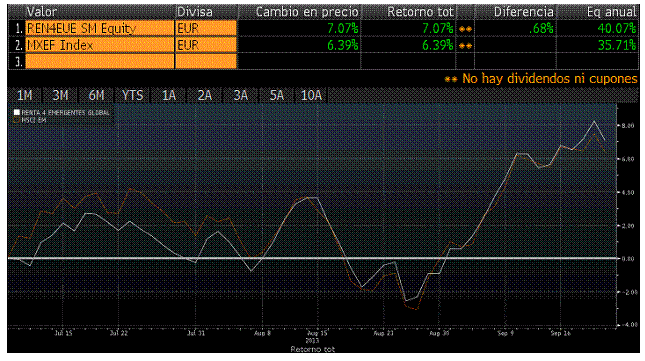Viewport: 645px width, 361px height.
Task: Click the 4.00 y-axis label
Action: tap(628, 192)
